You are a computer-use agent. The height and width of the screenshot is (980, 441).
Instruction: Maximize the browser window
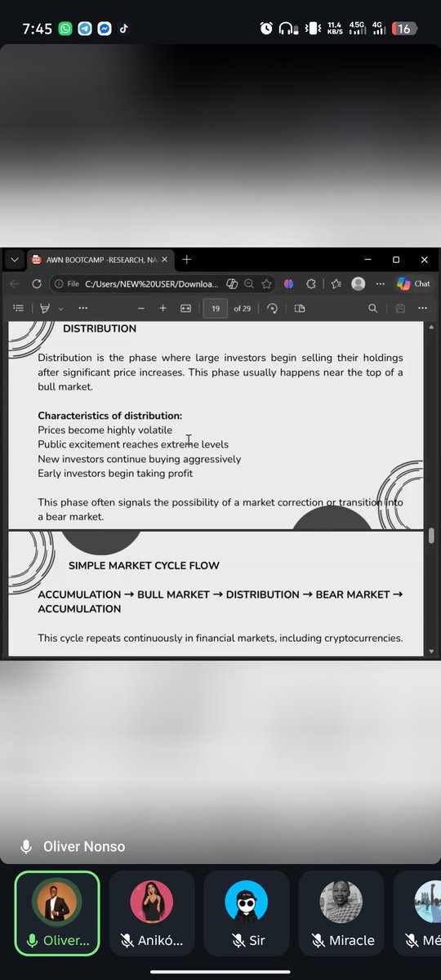(x=396, y=260)
